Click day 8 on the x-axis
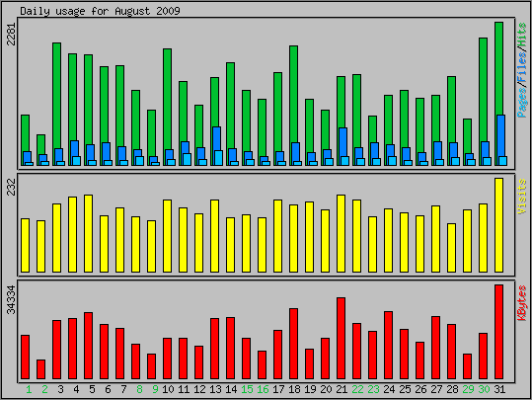 point(139,389)
